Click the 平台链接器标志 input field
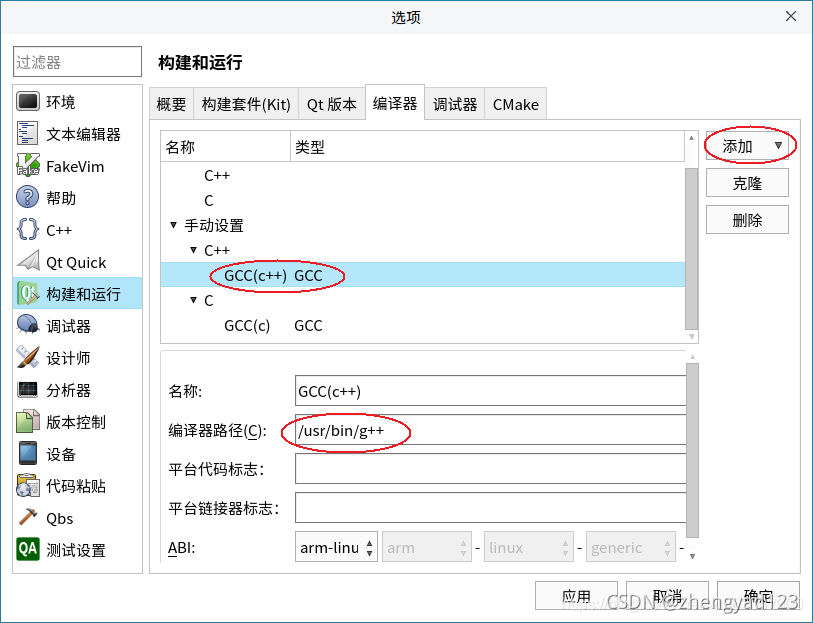This screenshot has width=813, height=623. point(490,508)
